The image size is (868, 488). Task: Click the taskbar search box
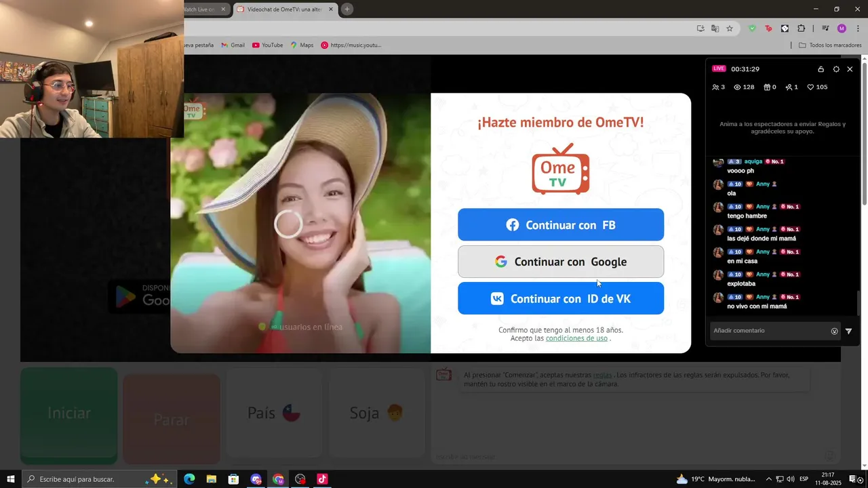(x=99, y=479)
